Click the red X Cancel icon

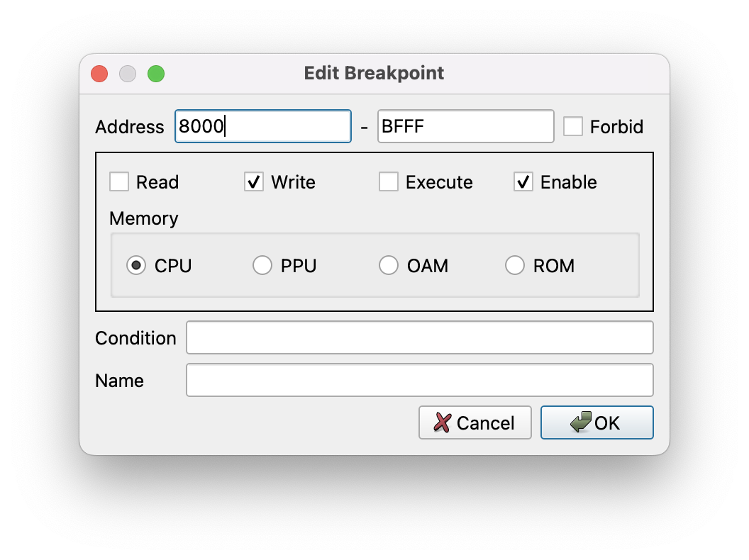click(443, 423)
